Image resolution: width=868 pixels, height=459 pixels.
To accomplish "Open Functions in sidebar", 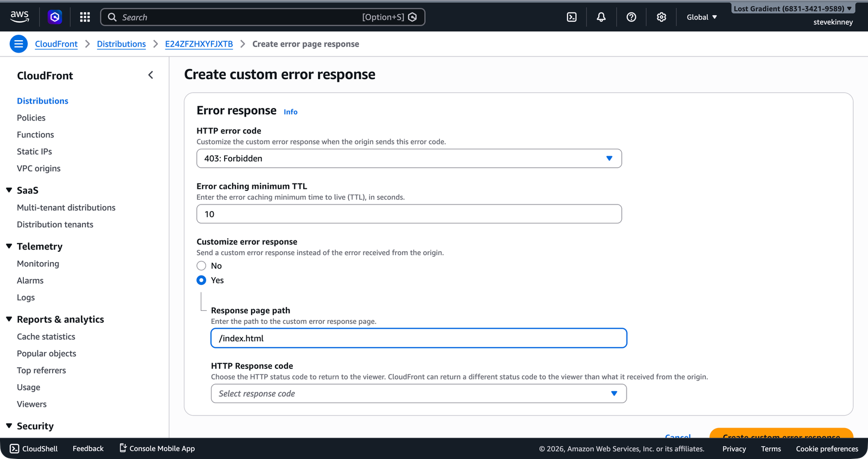I will point(35,135).
